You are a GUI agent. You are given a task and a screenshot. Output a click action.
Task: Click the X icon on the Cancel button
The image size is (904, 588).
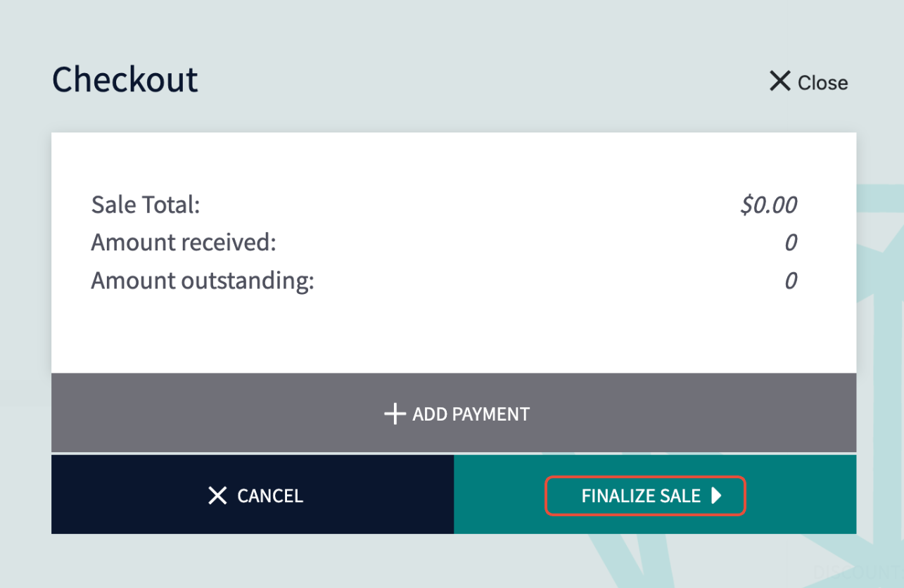coord(218,496)
